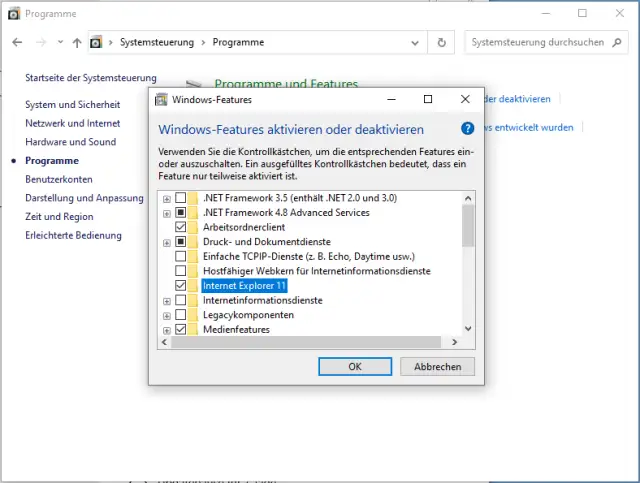Viewport: 640px width, 483px height.
Task: Click the folder icon beside Arbeitsordnerclient
Action: (193, 227)
